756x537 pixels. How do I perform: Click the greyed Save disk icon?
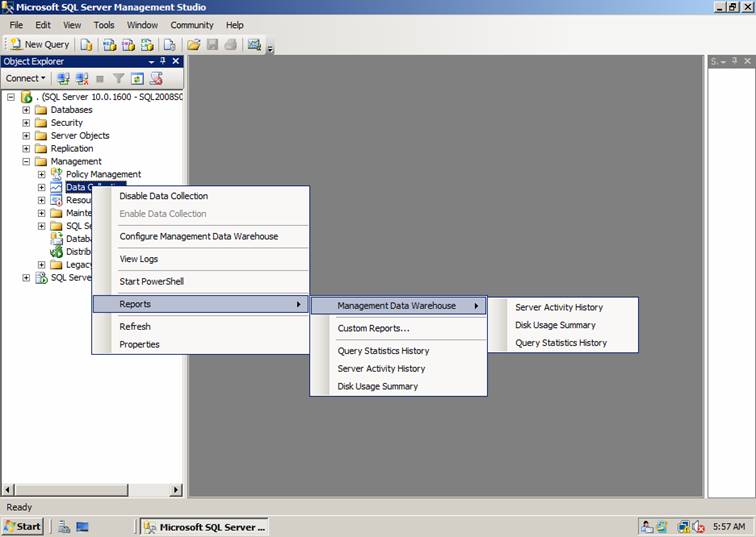coord(212,45)
